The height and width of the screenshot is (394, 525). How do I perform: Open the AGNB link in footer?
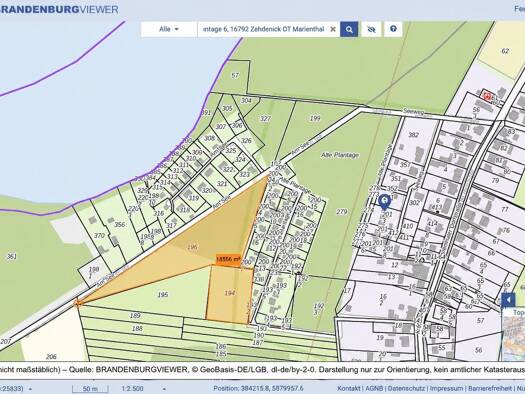click(374, 388)
